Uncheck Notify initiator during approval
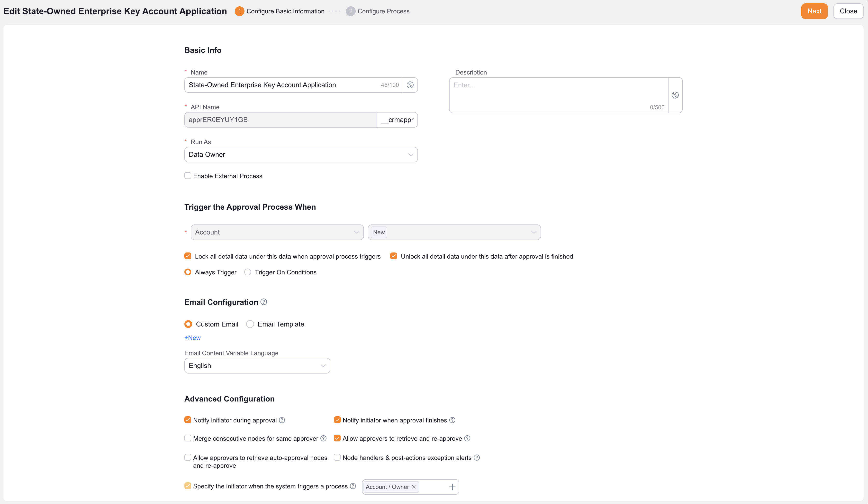 point(188,420)
